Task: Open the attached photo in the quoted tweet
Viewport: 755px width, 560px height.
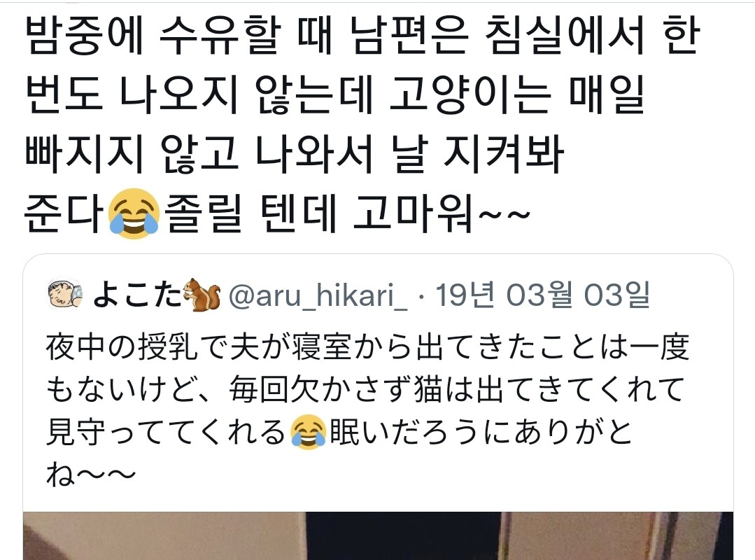Action: pos(378,535)
